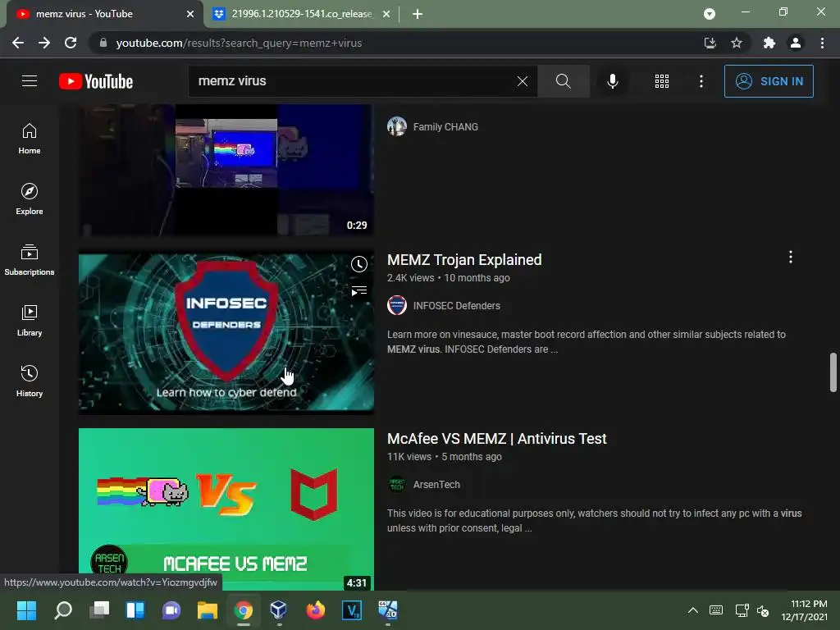
Task: Open the Family CHANG channel link
Action: click(x=445, y=127)
